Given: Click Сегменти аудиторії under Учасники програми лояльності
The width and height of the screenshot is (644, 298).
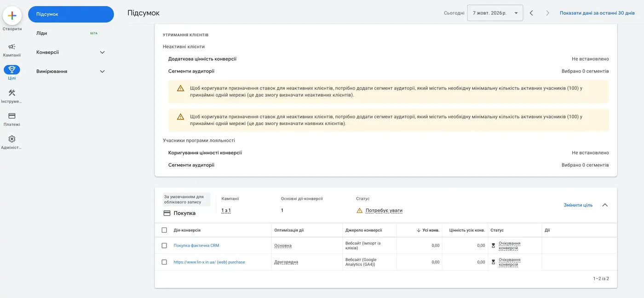Looking at the screenshot, I should point(191,165).
